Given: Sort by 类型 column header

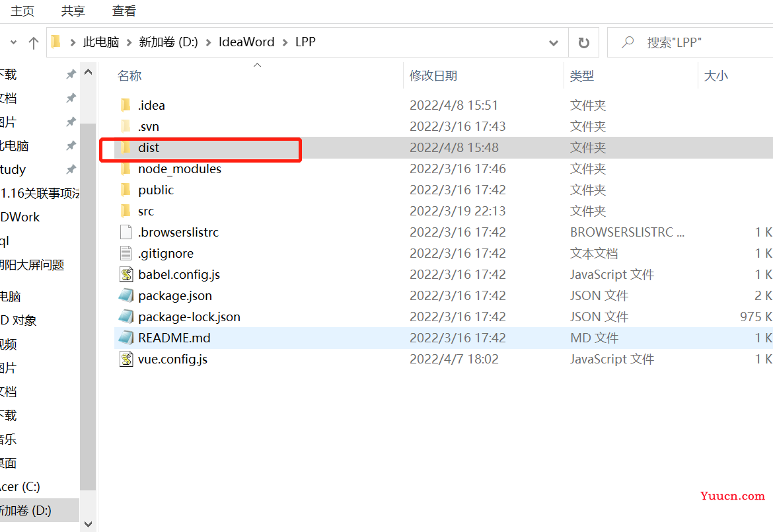Looking at the screenshot, I should click(581, 75).
